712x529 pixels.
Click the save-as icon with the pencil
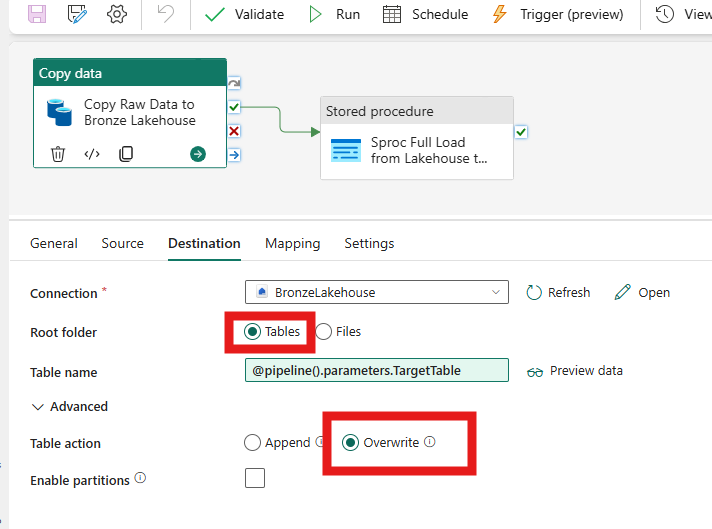pyautogui.click(x=77, y=14)
